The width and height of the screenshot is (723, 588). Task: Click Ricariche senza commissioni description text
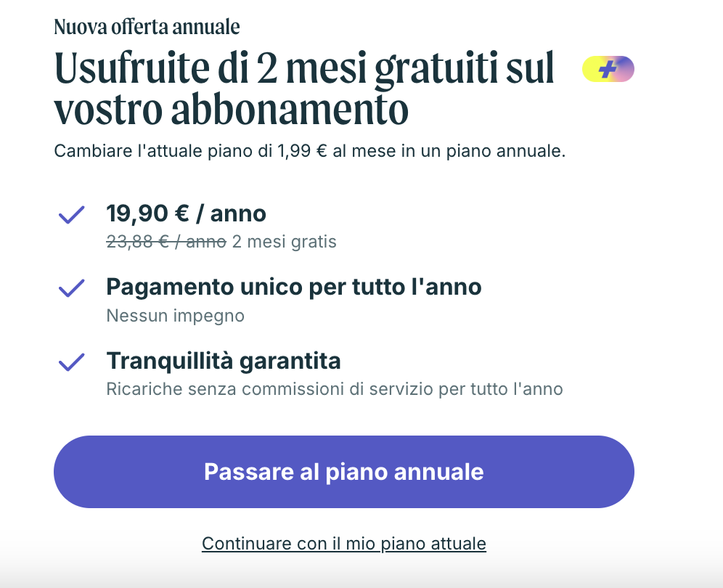click(x=334, y=388)
